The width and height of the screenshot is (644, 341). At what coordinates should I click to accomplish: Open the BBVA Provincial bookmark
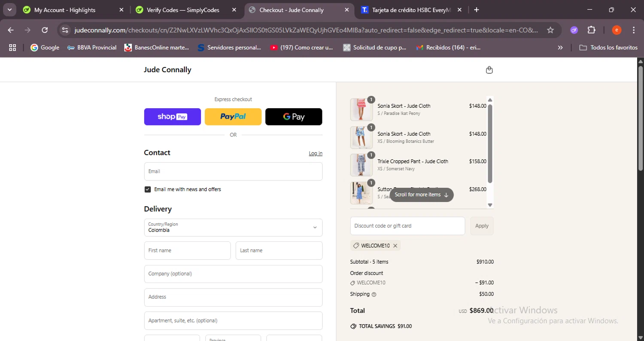tap(92, 48)
